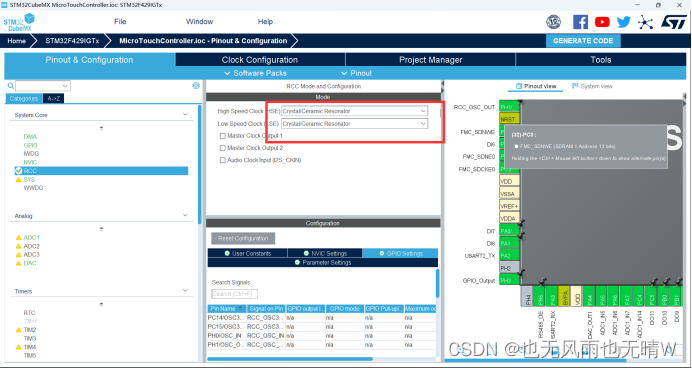Switch to the Clock Configuration tab
Image resolution: width=692 pixels, height=368 pixels.
(x=260, y=60)
